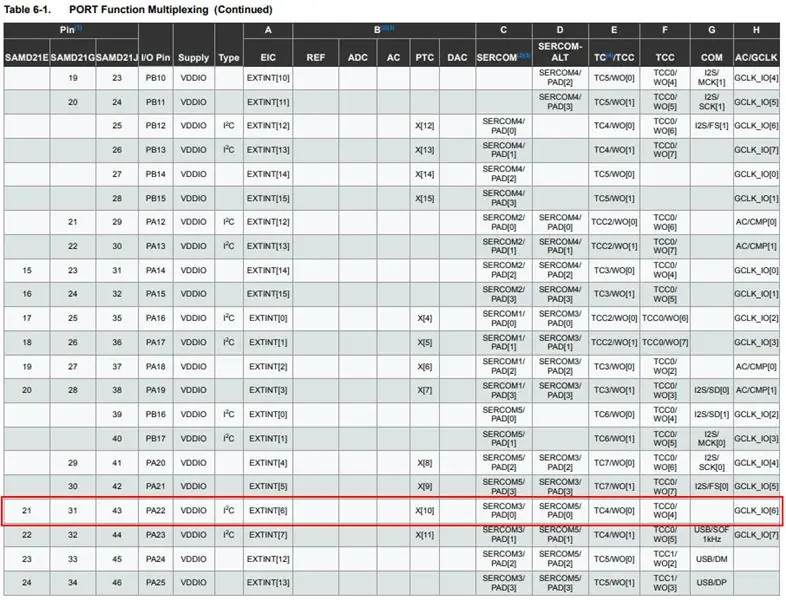This screenshot has height=600, width=786.
Task: Open footnote link beside column B header
Action: (387, 28)
